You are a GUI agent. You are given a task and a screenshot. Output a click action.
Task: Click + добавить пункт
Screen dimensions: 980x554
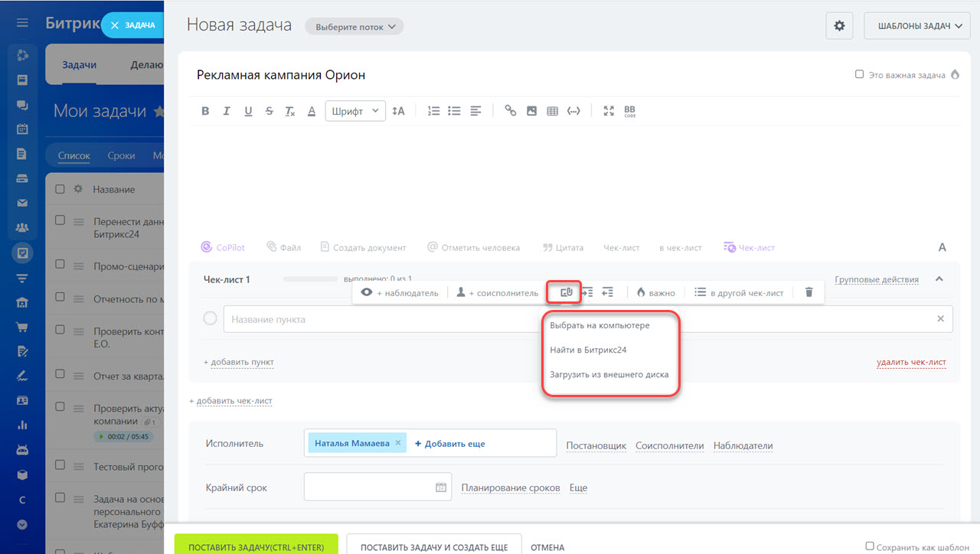238,362
